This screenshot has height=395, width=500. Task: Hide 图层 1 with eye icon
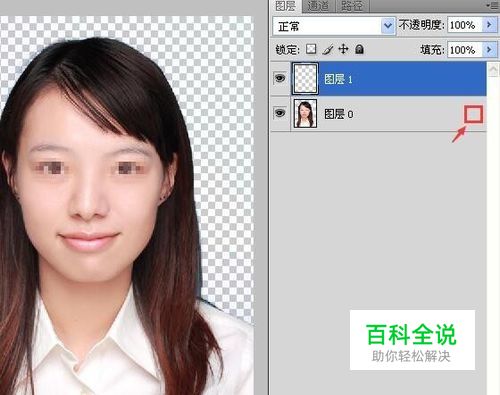pyautogui.click(x=280, y=78)
